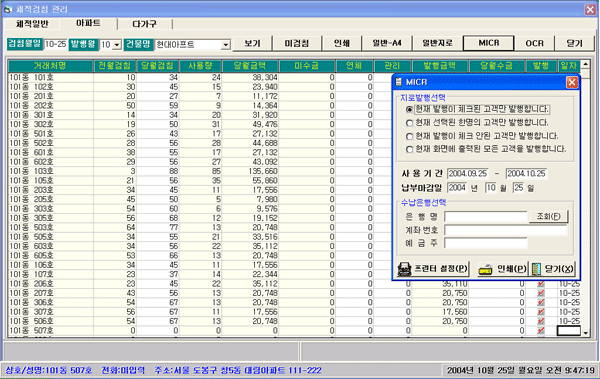Toggle 발행 checkbox for 101동 207호
The image size is (600, 379).
click(x=541, y=293)
